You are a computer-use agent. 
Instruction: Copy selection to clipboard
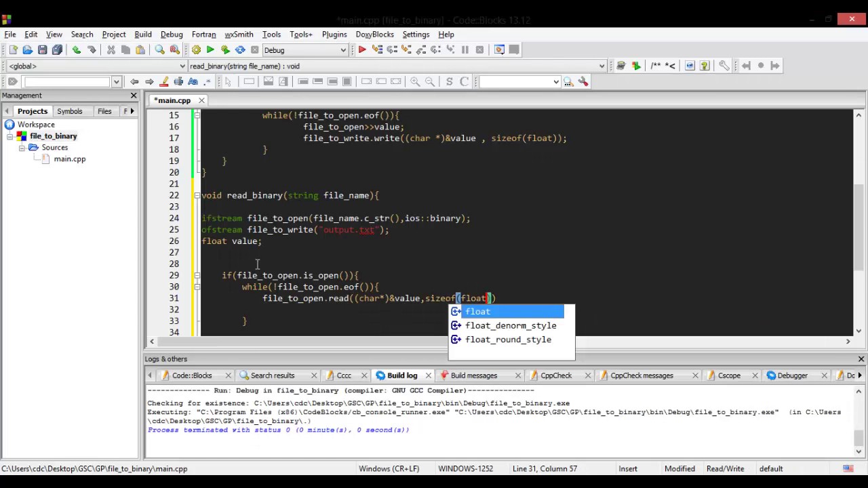[x=125, y=49]
